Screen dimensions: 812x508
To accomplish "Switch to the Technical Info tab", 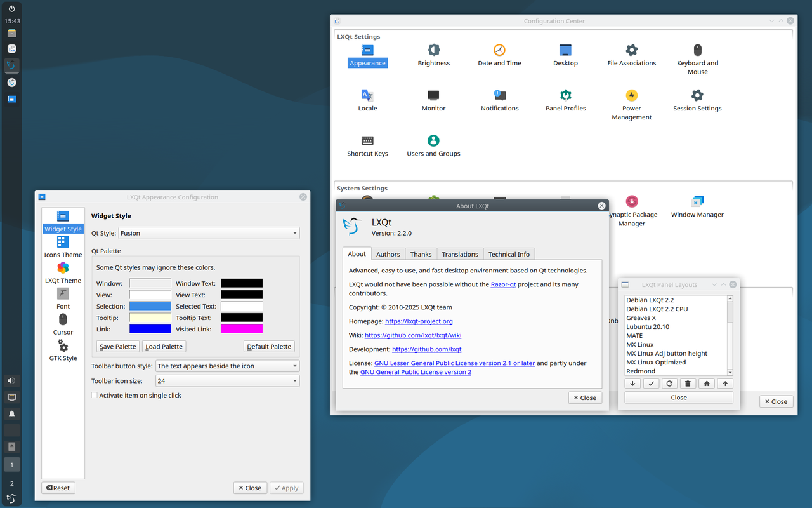I will (509, 254).
